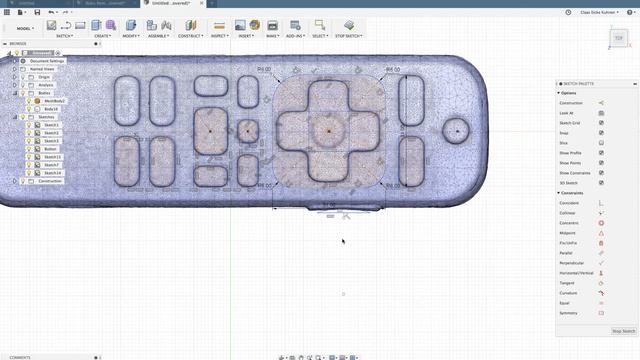
Task: Open the CREATE dropdown menu
Action: [x=103, y=36]
